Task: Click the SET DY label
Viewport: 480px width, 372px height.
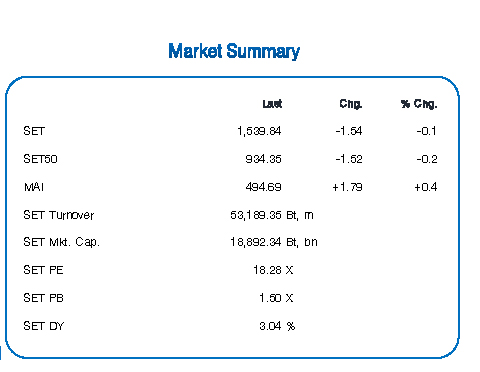Action: tap(44, 326)
